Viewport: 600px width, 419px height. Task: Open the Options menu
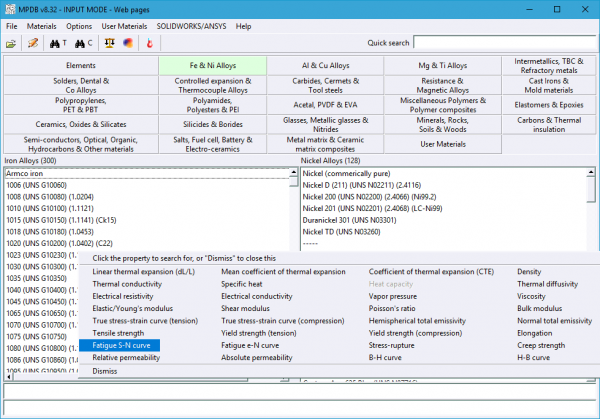tap(79, 26)
